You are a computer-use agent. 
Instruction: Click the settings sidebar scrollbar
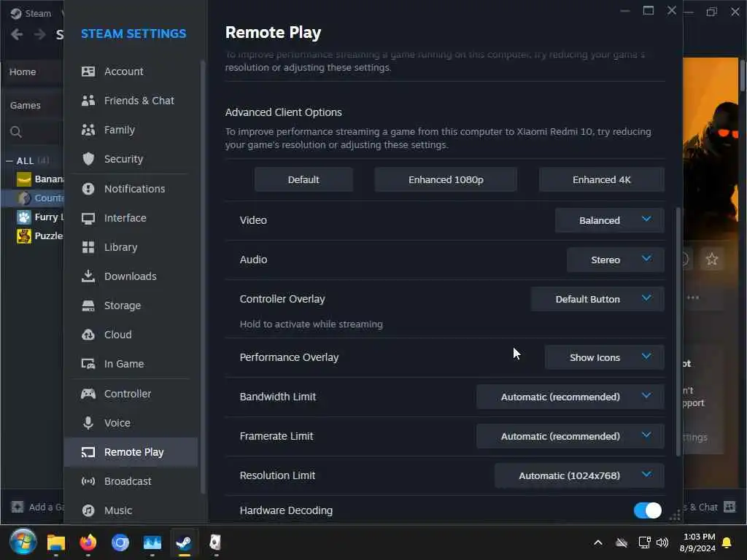(203, 276)
